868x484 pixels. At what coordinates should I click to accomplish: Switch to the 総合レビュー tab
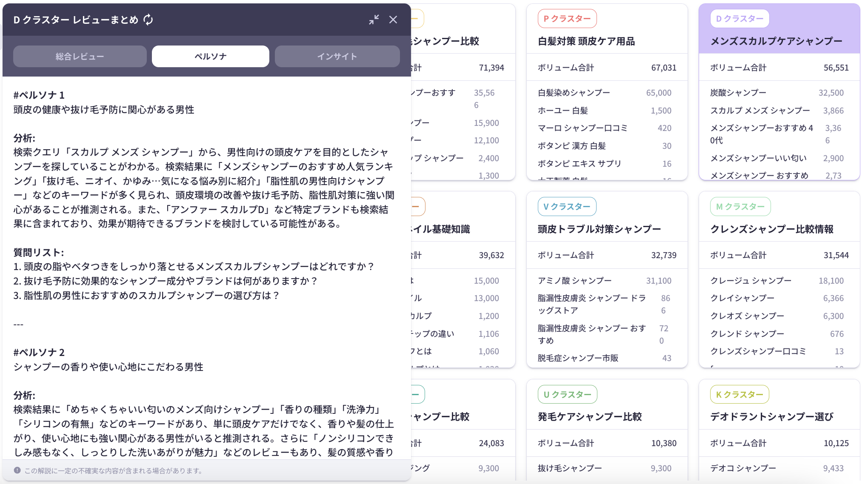click(80, 57)
